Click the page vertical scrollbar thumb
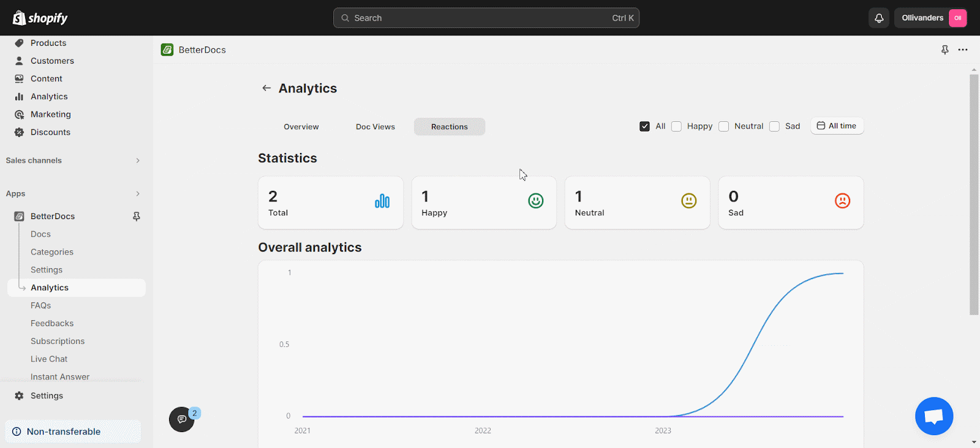Image resolution: width=980 pixels, height=448 pixels. tap(974, 195)
